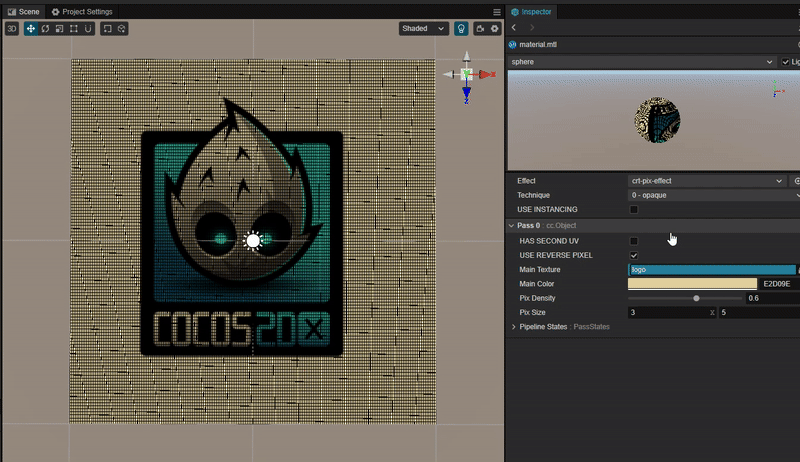Select the Rect transform tool
800x462 pixels.
(73, 29)
